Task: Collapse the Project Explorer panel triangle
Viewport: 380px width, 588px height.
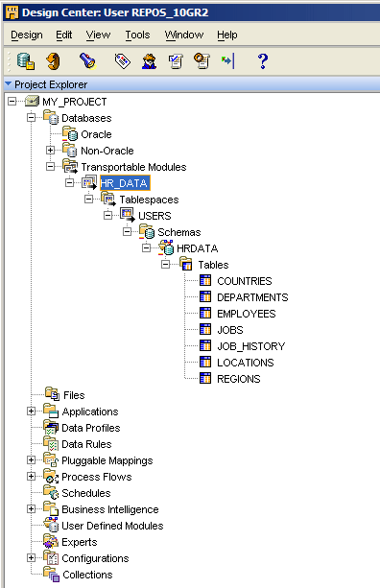Action: [x=9, y=84]
